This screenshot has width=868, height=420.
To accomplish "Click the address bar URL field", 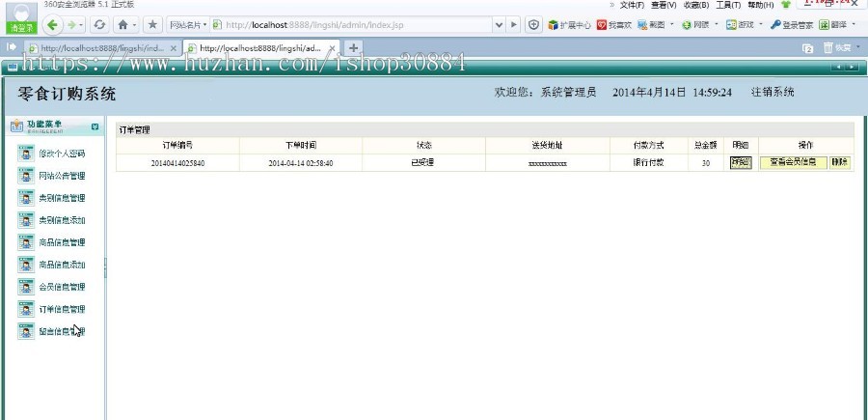I will point(351,25).
